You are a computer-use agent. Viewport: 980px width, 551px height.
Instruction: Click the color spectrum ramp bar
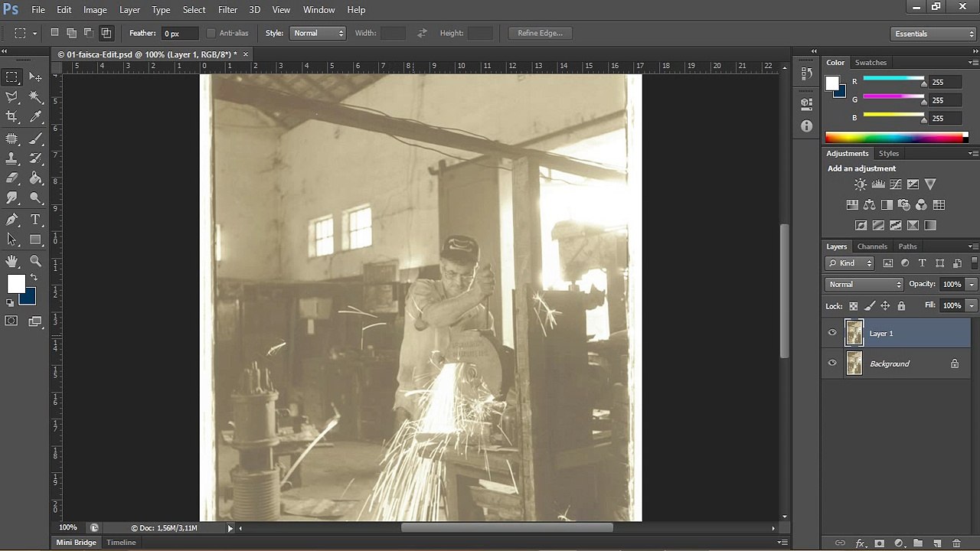coord(897,138)
